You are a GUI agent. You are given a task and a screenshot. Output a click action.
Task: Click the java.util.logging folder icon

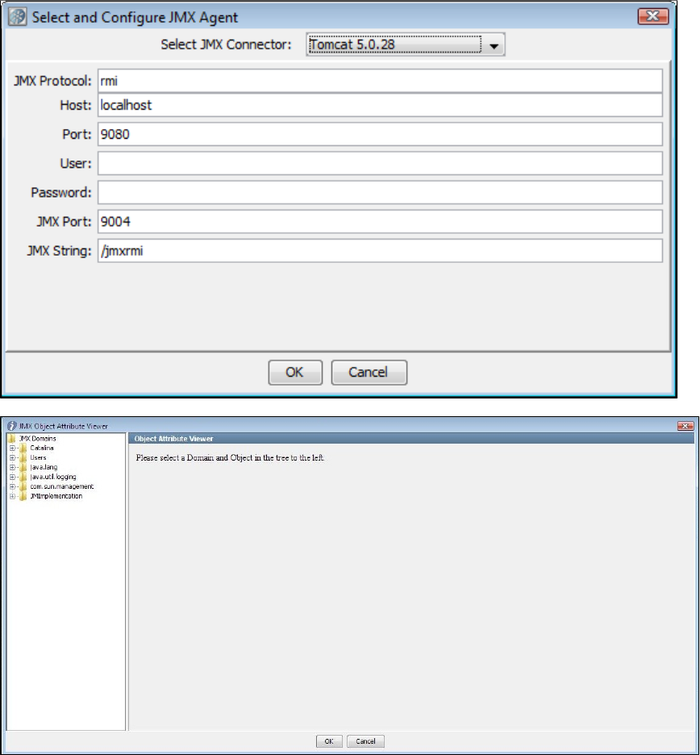[23, 477]
